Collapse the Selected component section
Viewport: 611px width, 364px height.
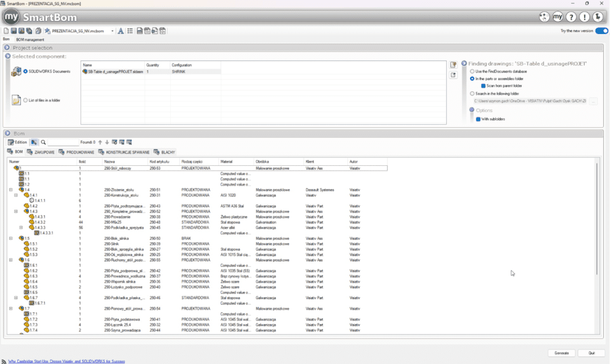tap(8, 56)
